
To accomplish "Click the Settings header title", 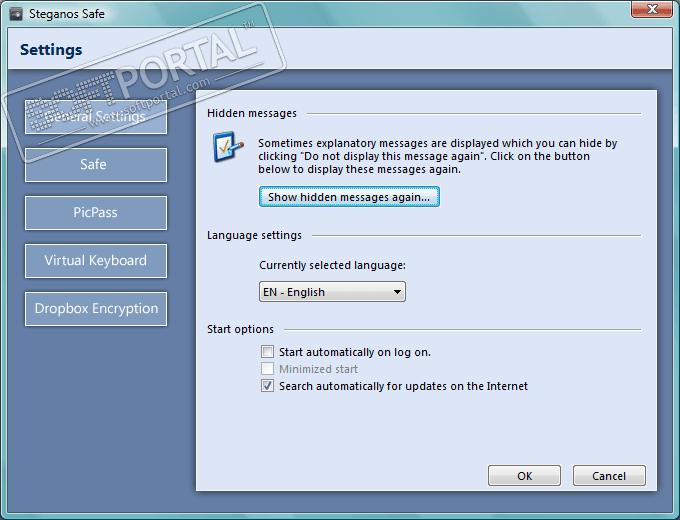I will [x=51, y=50].
